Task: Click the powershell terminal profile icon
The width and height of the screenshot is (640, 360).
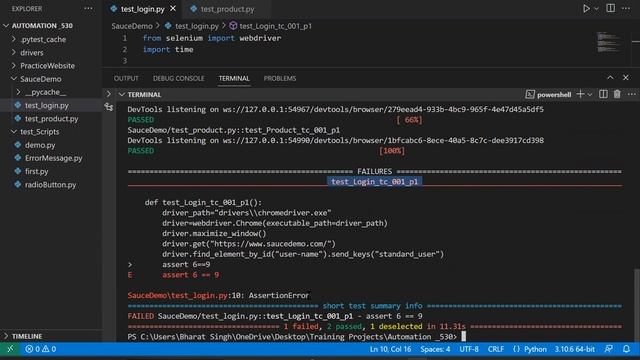Action: tap(530, 95)
